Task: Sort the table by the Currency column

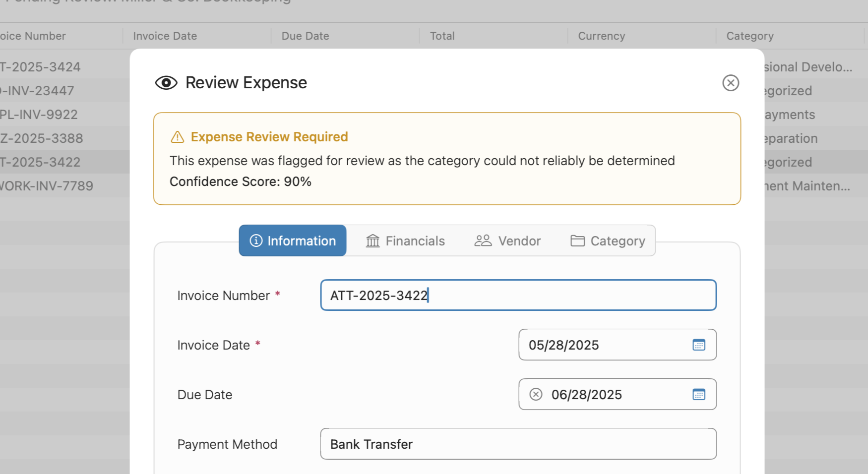Action: pos(601,36)
